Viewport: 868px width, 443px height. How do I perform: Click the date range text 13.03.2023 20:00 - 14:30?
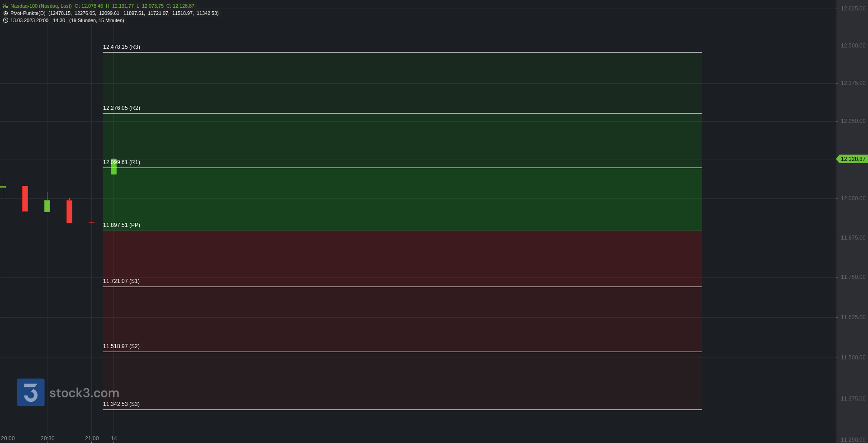pyautogui.click(x=38, y=20)
